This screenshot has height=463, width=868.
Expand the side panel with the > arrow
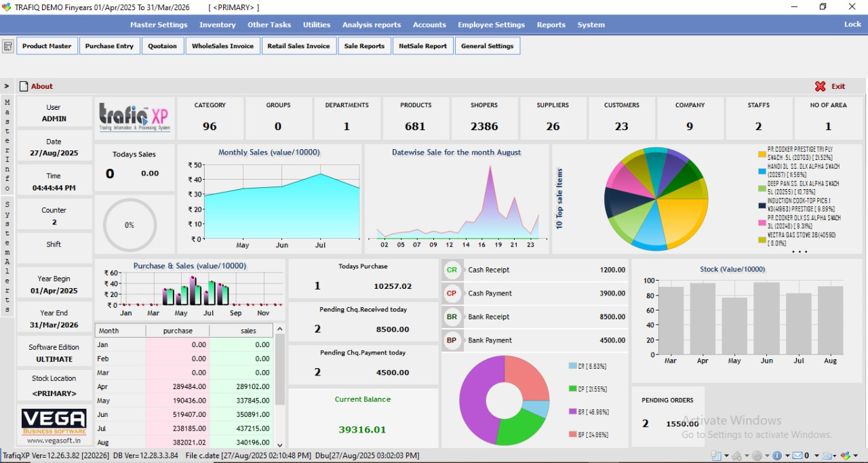click(x=7, y=86)
